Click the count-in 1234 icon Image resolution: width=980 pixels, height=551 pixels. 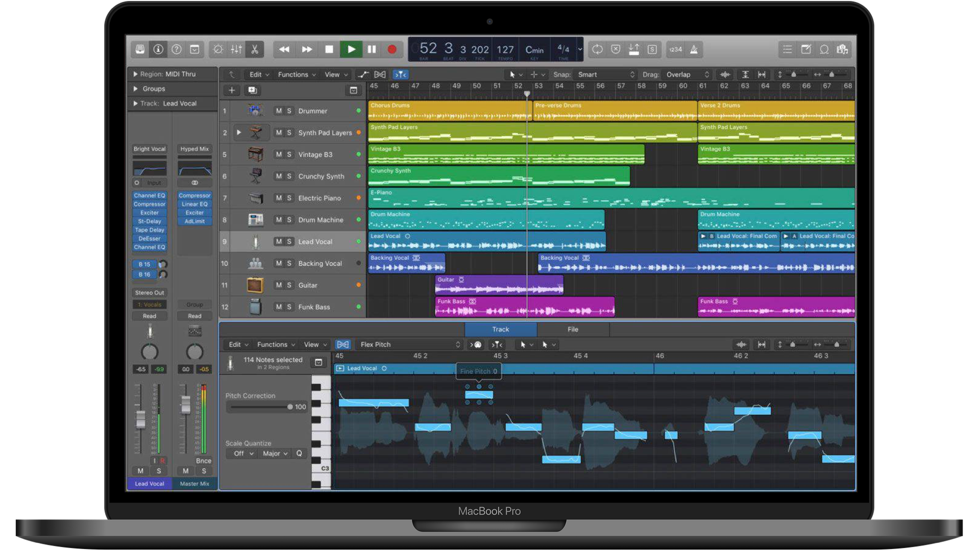pos(675,49)
